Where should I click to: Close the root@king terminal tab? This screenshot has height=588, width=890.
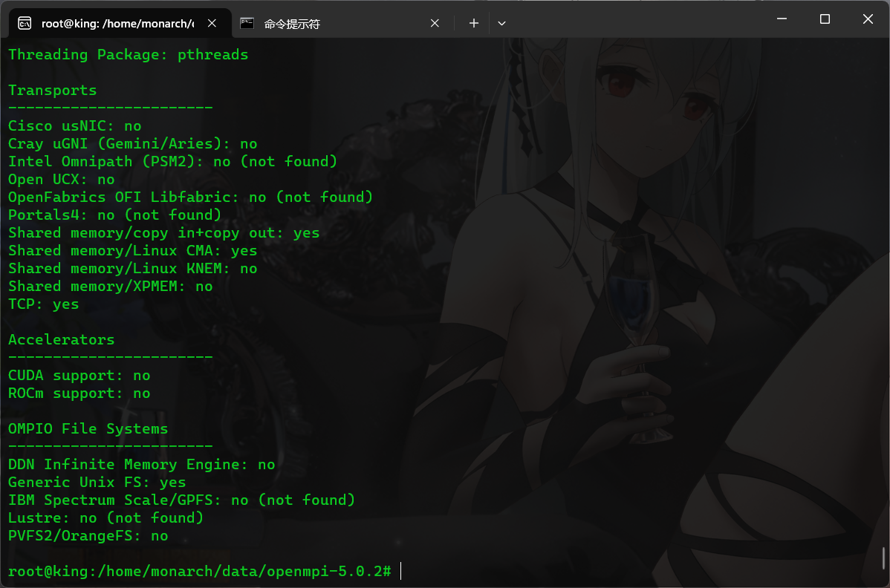point(212,23)
